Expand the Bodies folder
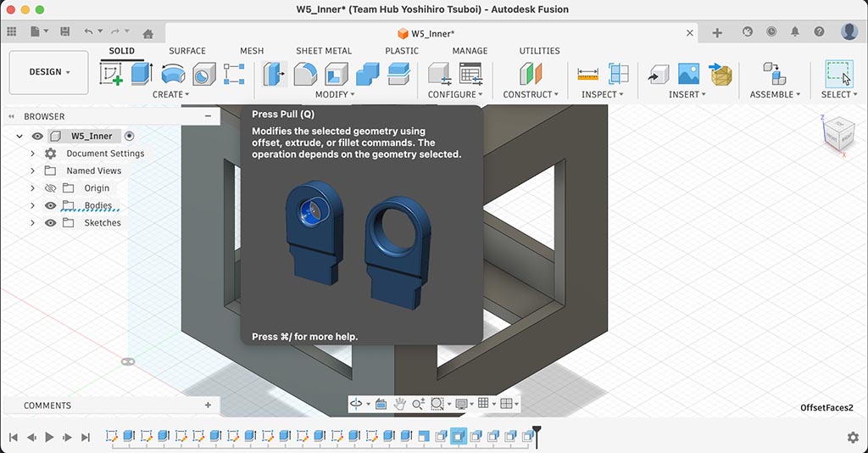Viewport: 868px width, 453px height. (32, 205)
